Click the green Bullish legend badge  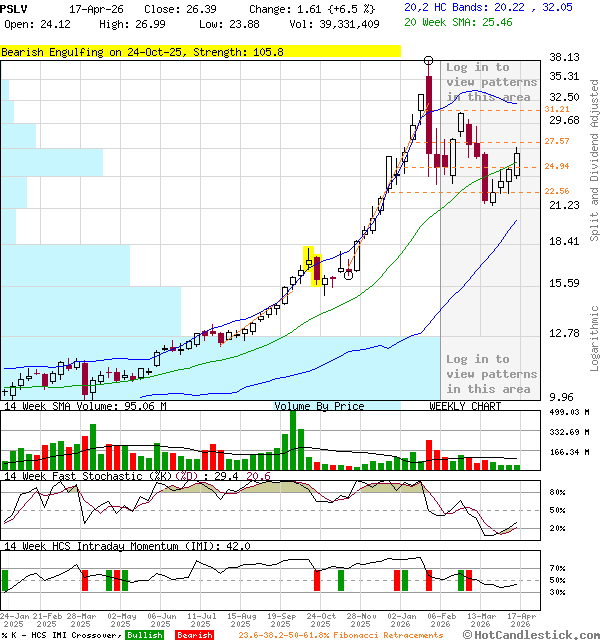point(145,635)
